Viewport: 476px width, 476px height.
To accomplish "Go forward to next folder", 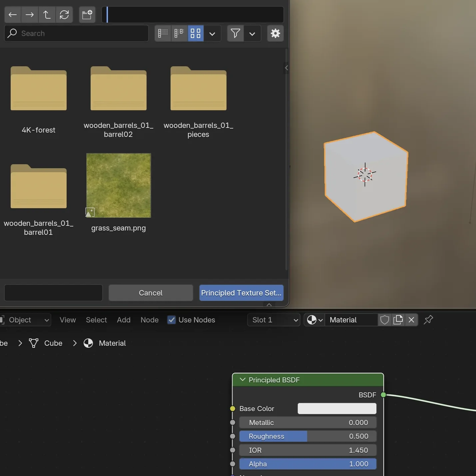I will click(30, 15).
